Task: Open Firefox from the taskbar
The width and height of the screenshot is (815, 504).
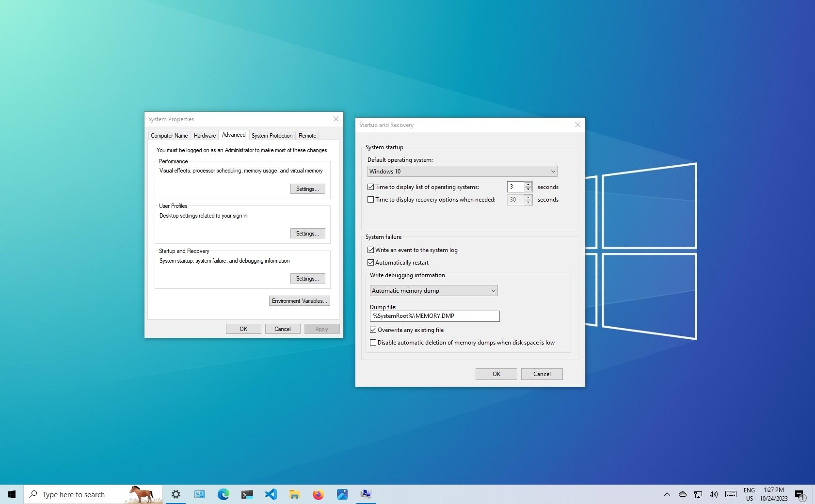Action: pyautogui.click(x=318, y=494)
